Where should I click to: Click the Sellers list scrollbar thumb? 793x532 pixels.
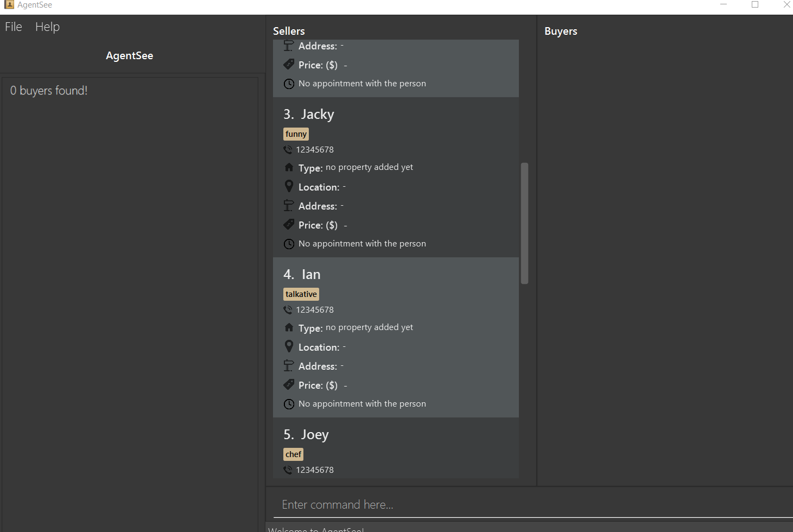point(524,223)
